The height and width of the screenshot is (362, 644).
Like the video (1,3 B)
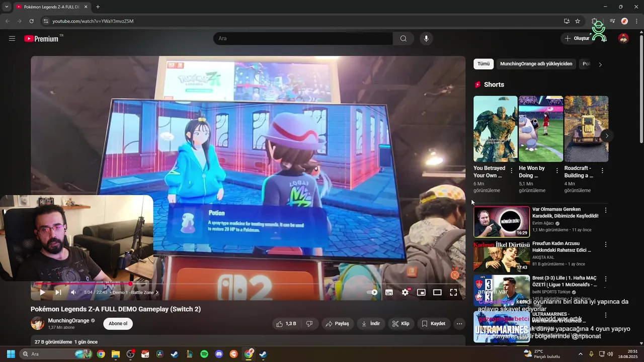point(286,324)
